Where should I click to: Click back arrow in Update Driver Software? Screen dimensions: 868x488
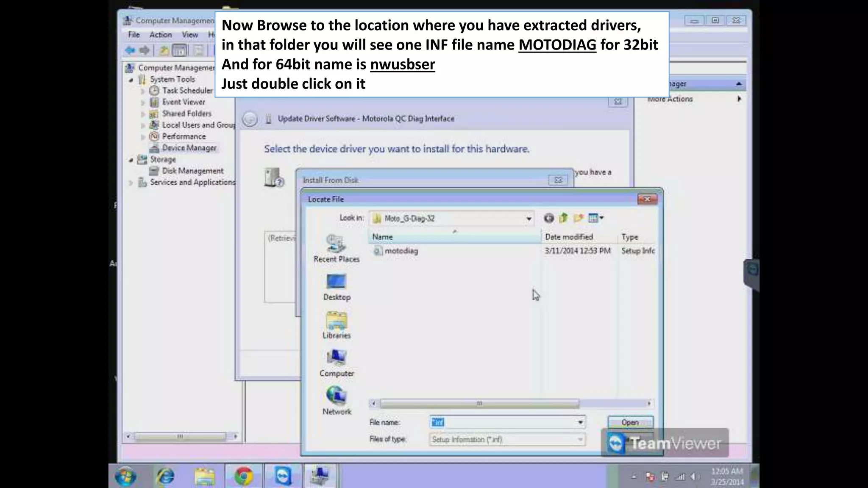pyautogui.click(x=250, y=119)
